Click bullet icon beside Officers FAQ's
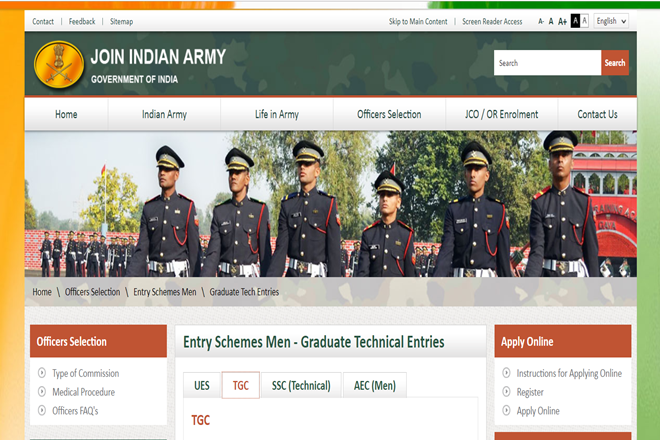660x440 pixels. point(42,411)
